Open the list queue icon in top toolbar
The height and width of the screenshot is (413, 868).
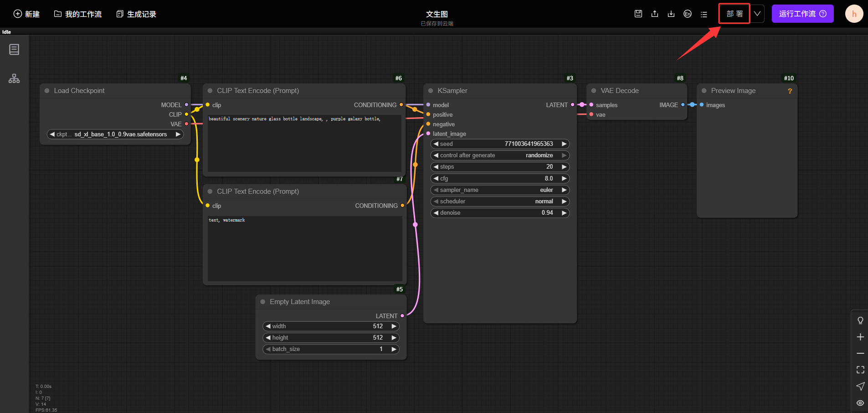[x=704, y=14]
